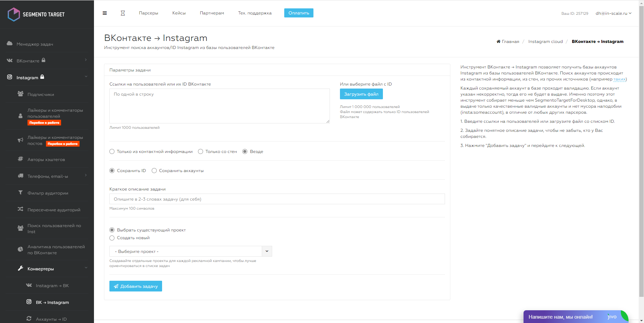
Task: Click the Оплатить button
Action: click(299, 13)
